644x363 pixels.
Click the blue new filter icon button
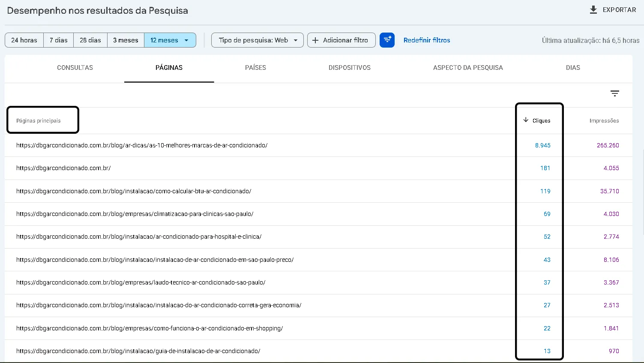click(x=387, y=40)
